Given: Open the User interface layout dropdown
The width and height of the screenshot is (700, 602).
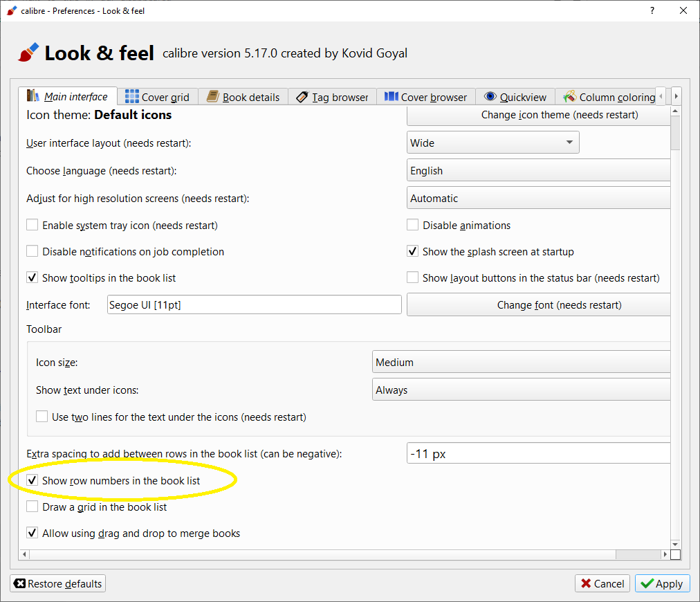Looking at the screenshot, I should click(x=493, y=143).
